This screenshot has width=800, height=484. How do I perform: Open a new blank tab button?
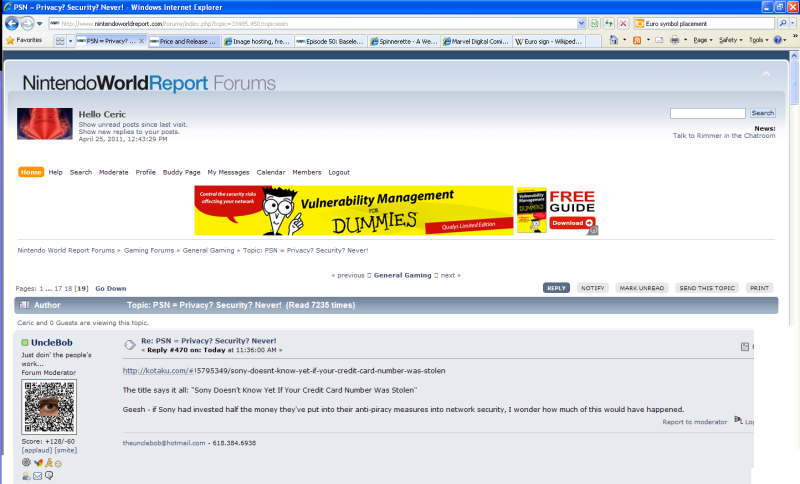(593, 41)
